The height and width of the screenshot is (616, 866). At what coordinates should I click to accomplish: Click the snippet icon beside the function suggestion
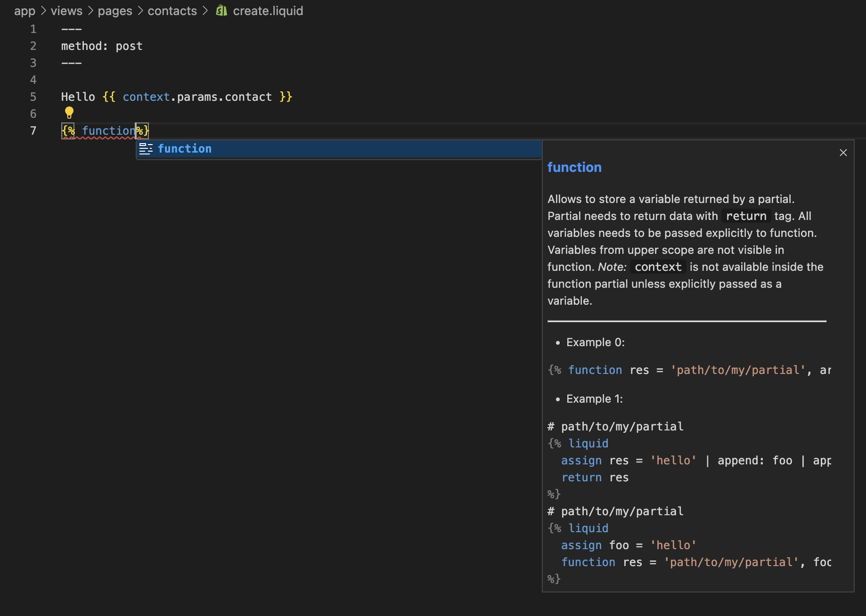click(147, 148)
